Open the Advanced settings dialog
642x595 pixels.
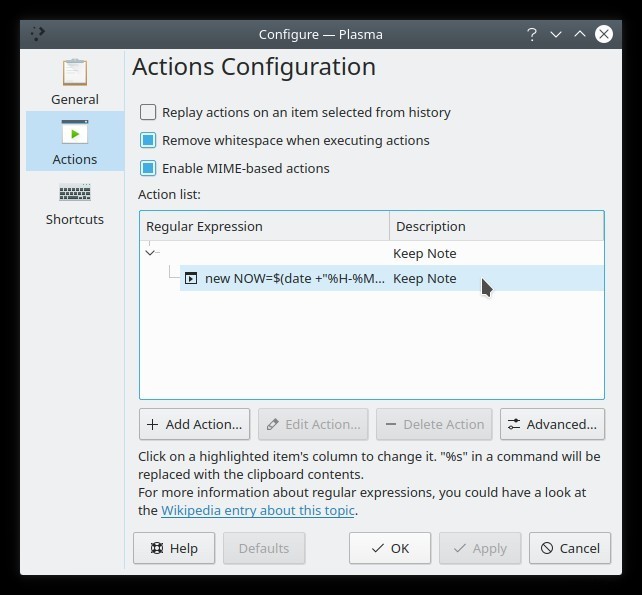point(552,424)
